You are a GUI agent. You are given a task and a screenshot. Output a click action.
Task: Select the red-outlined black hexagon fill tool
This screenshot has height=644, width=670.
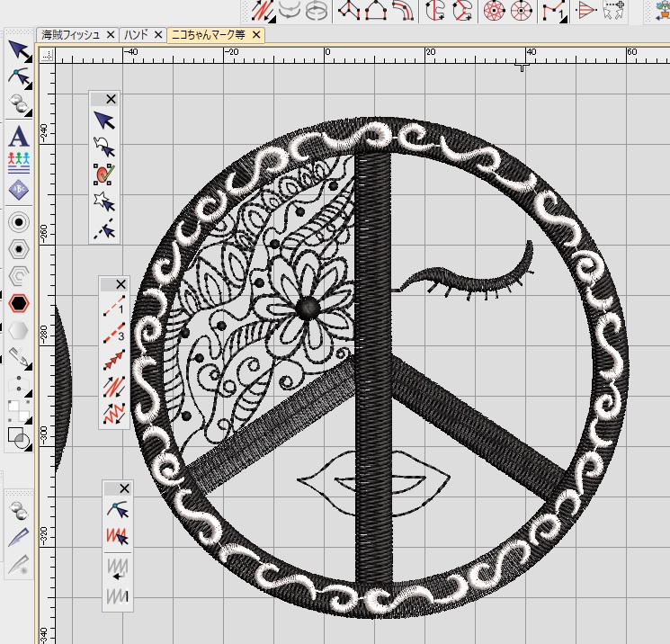[x=18, y=303]
